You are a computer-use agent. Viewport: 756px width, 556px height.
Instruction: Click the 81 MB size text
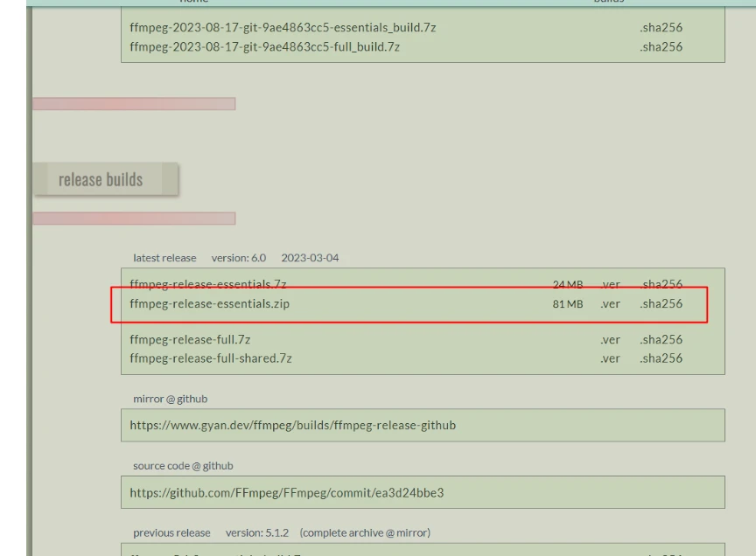click(x=568, y=304)
